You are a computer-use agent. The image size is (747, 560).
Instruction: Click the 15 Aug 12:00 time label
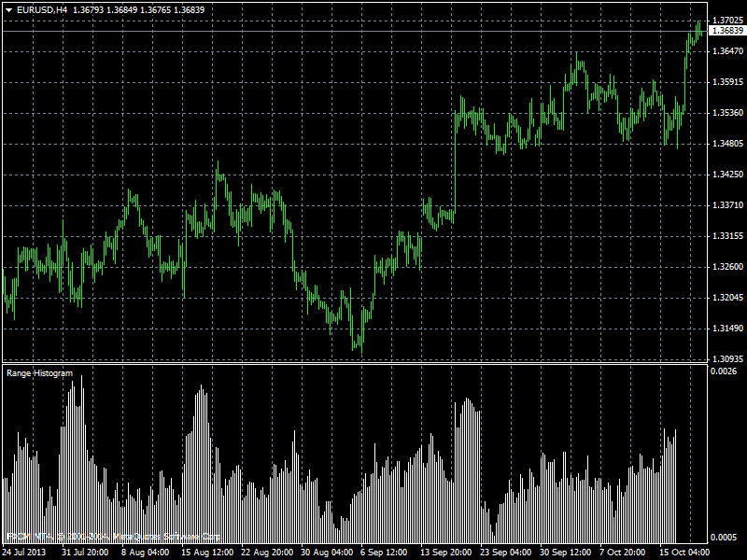coord(207,553)
